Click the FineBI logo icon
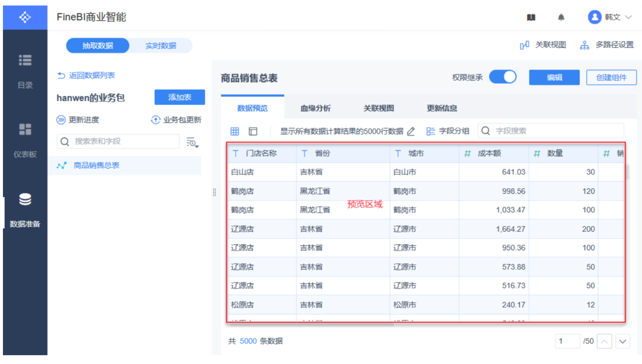This screenshot has height=364, width=642. (x=25, y=17)
